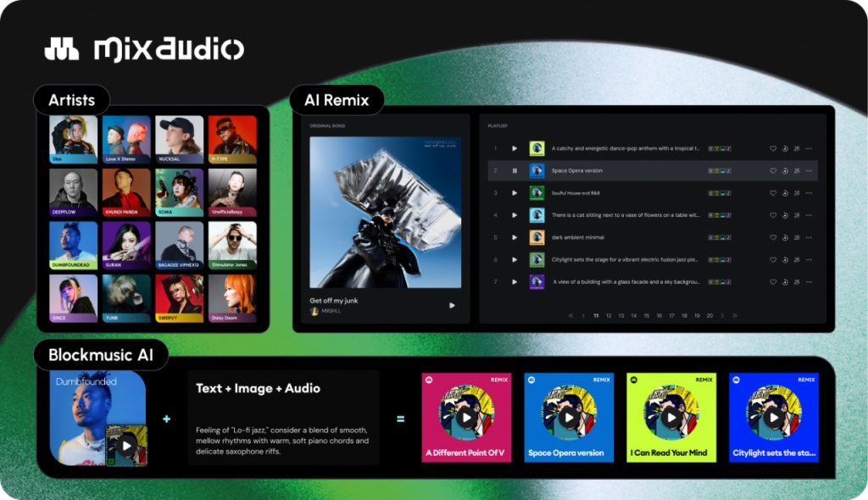Like the Soulful House and R&B track
The width and height of the screenshot is (868, 500).
pos(773,193)
